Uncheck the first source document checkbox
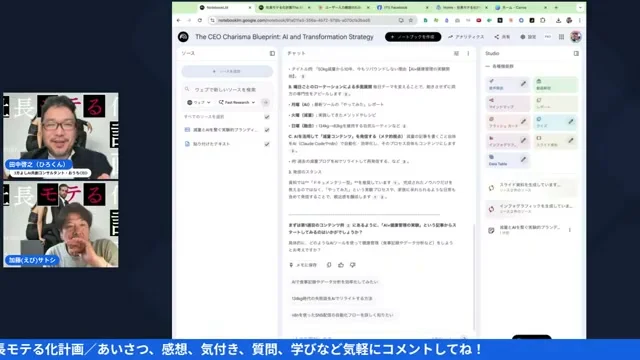 (267, 130)
